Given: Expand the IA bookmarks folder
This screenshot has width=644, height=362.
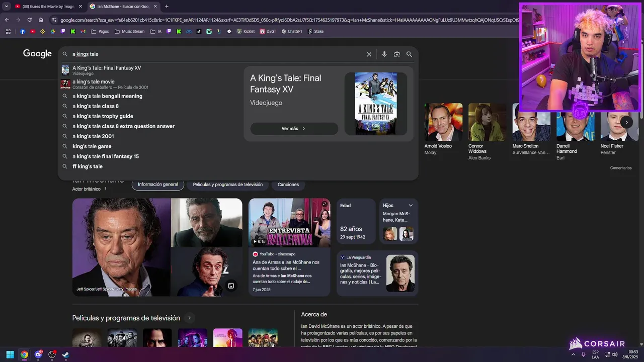Looking at the screenshot, I should tap(155, 31).
